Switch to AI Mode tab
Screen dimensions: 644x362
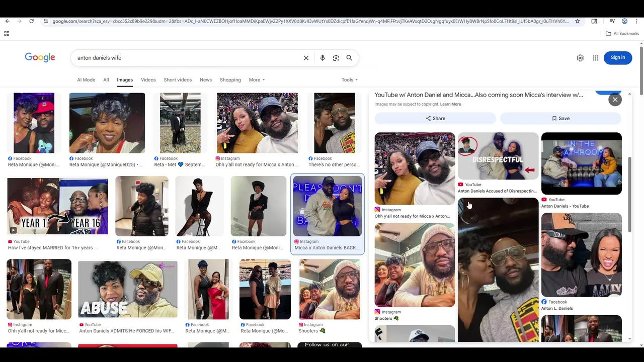(86, 80)
